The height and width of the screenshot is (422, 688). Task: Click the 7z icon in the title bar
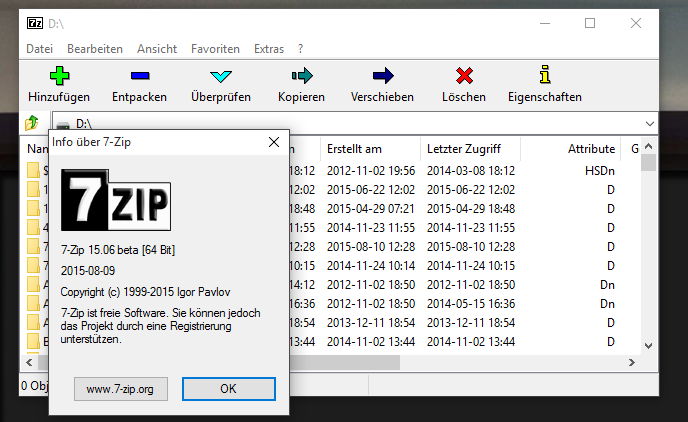pyautogui.click(x=35, y=23)
